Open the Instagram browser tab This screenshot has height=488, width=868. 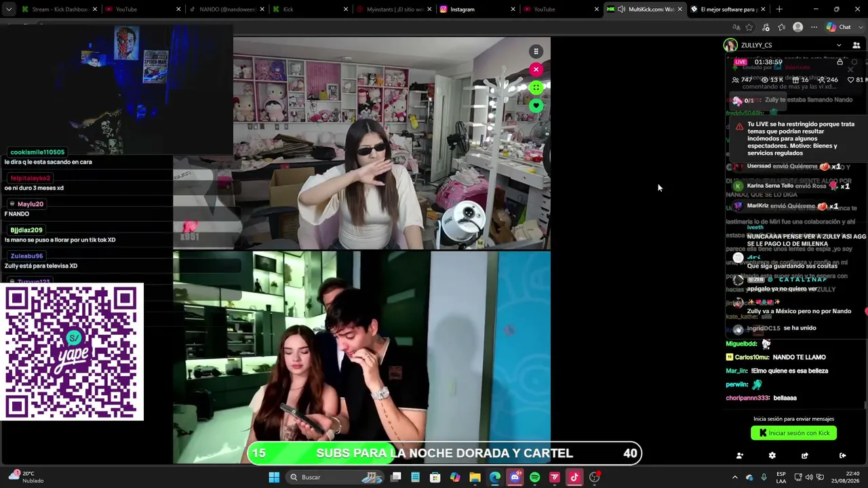pos(477,9)
